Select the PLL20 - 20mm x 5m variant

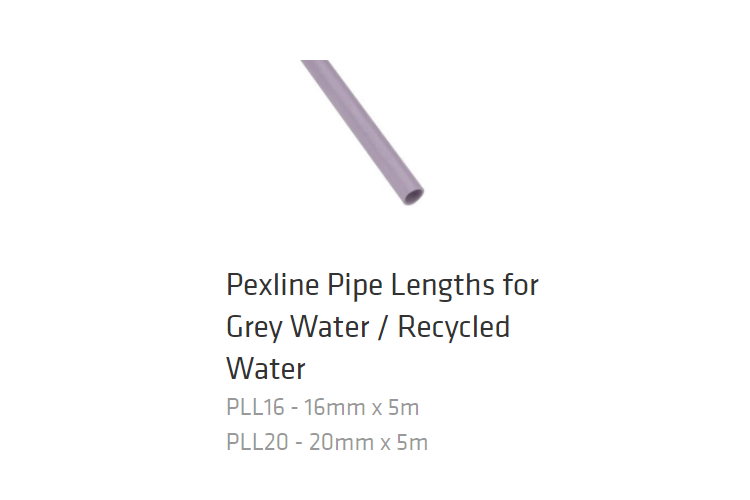tap(327, 442)
